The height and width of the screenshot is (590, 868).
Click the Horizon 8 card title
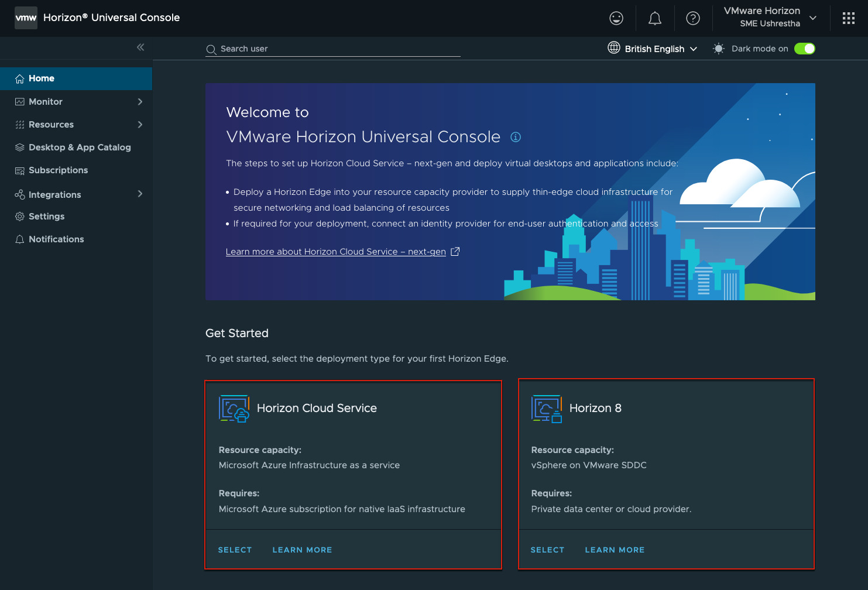pyautogui.click(x=595, y=409)
